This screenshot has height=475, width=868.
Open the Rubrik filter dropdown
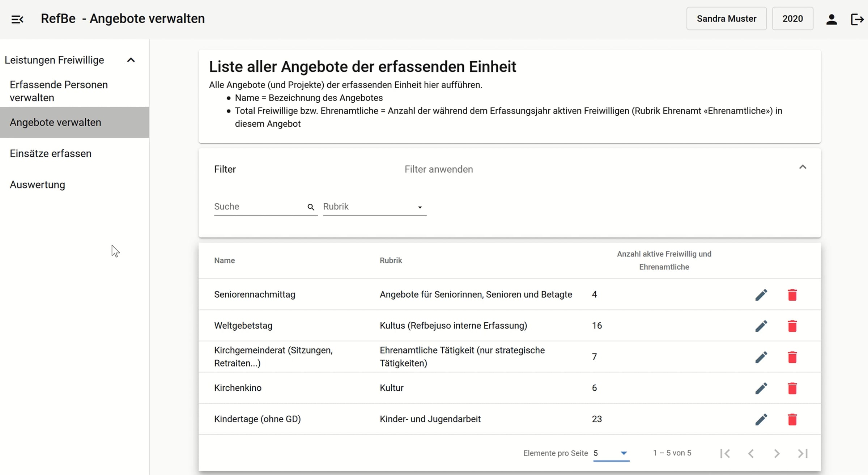coord(375,207)
